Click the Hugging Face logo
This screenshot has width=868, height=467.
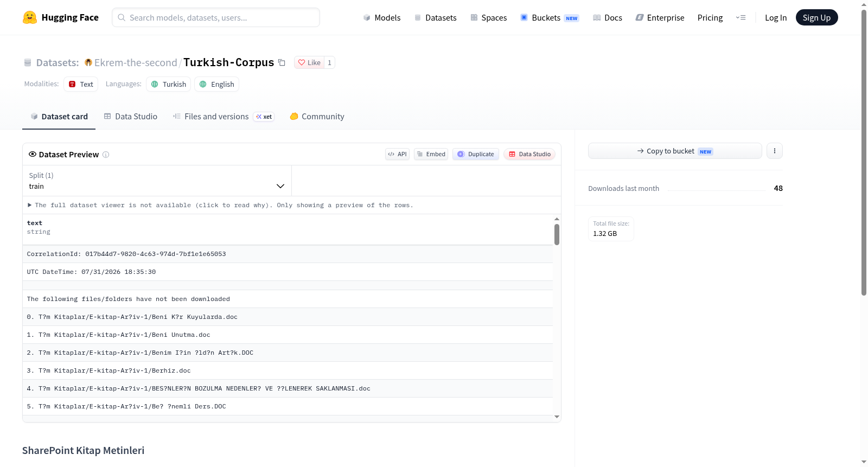[61, 17]
